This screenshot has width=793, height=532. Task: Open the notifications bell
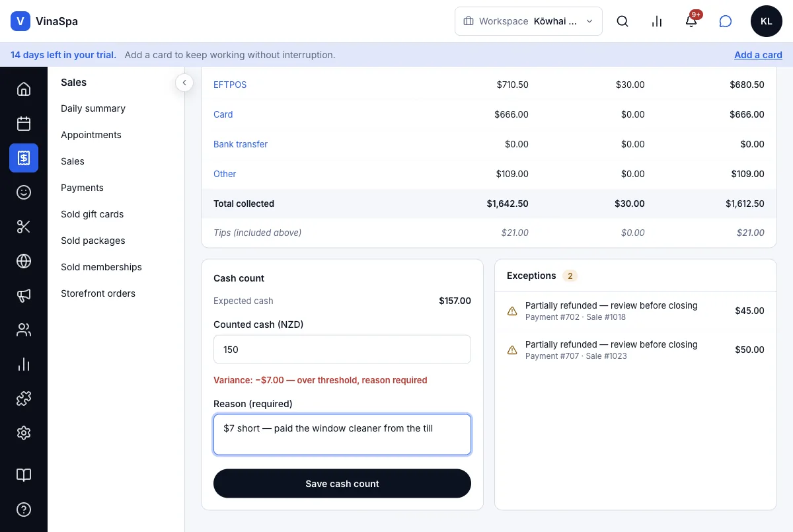691,21
